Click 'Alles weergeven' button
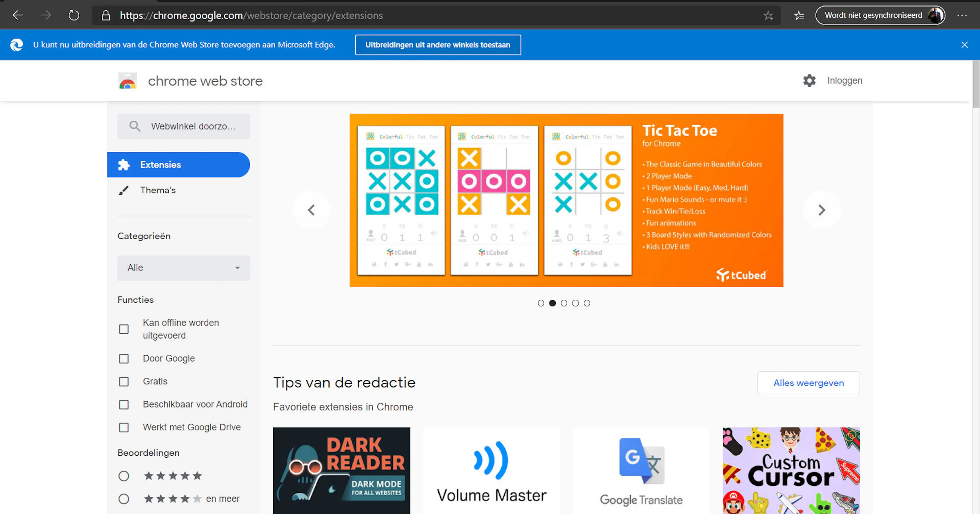 click(808, 383)
